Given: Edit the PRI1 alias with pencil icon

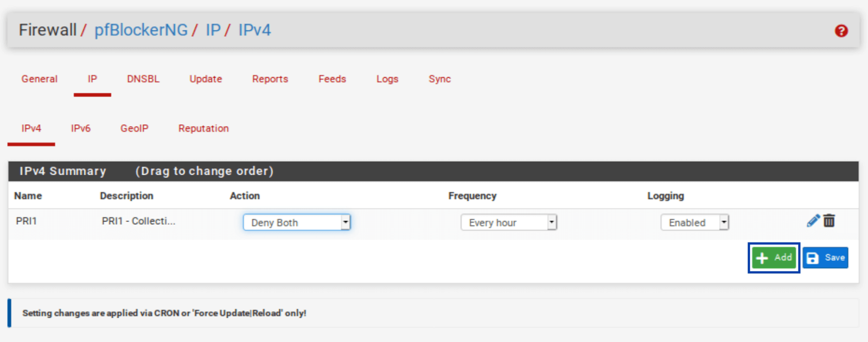Looking at the screenshot, I should 813,220.
